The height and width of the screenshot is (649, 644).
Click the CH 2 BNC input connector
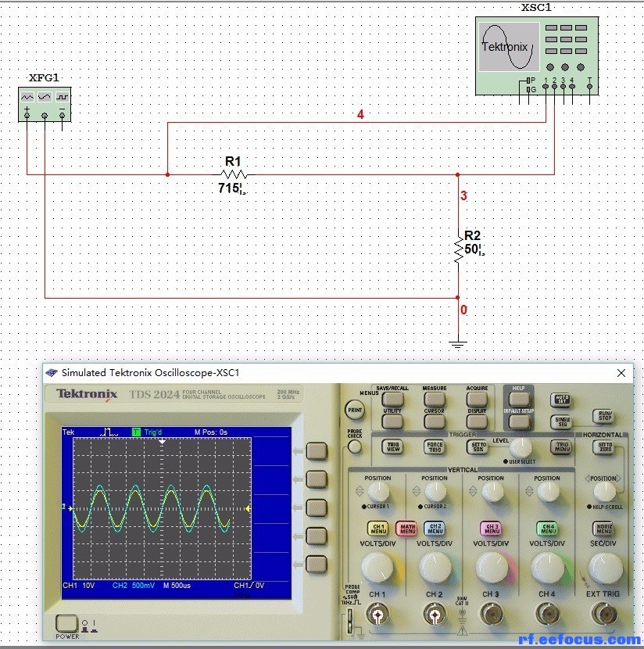point(435,615)
